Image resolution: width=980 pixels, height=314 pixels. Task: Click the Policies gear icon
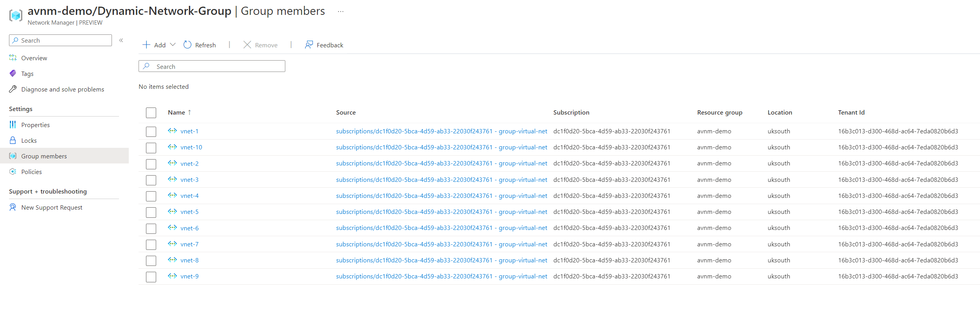pyautogui.click(x=13, y=172)
